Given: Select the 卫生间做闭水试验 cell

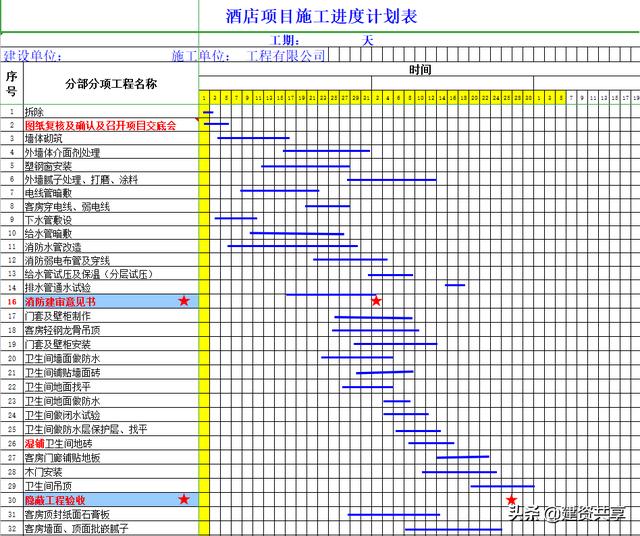Looking at the screenshot, I should 111,415.
